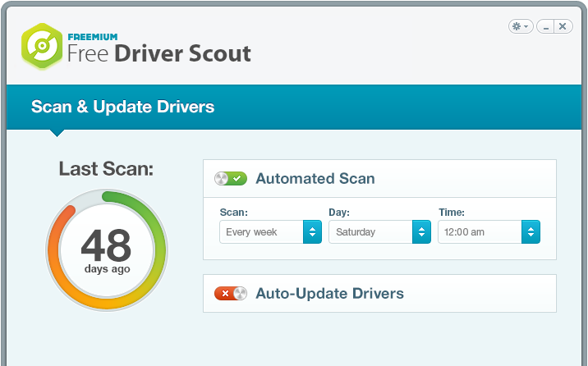Click the FREEMIUM label in header
Viewport: 588px width, 366px height.
[93, 37]
